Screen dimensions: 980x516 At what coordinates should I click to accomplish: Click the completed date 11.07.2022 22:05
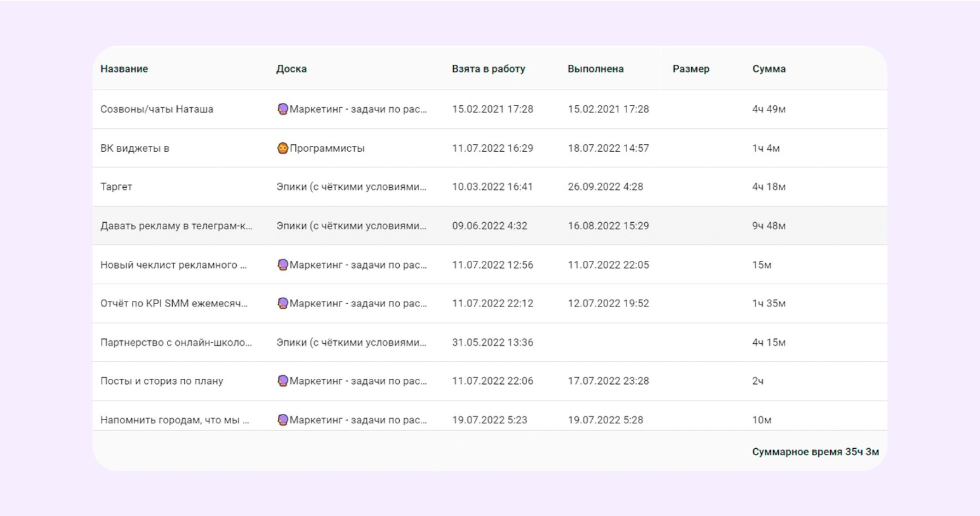click(608, 265)
